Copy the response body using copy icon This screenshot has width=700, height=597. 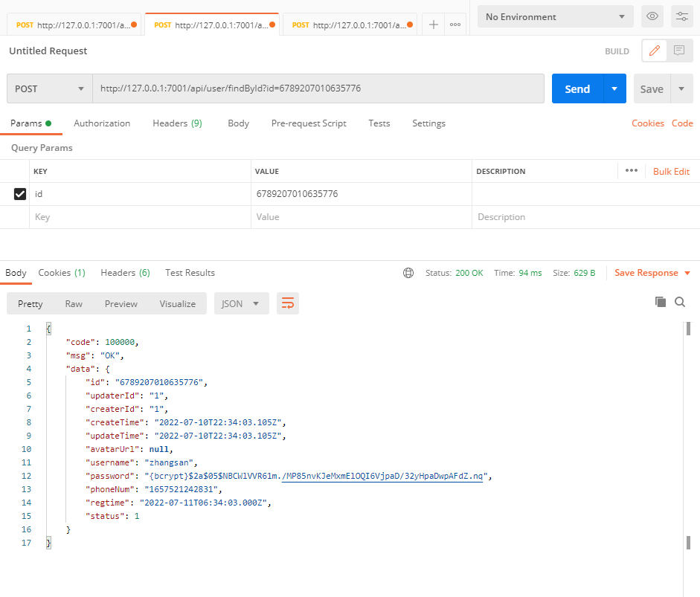pos(660,302)
